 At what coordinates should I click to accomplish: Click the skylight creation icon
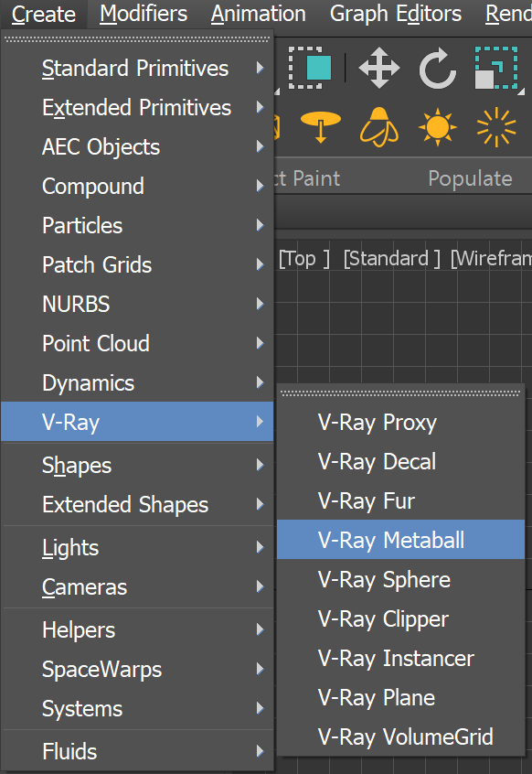[x=379, y=128]
